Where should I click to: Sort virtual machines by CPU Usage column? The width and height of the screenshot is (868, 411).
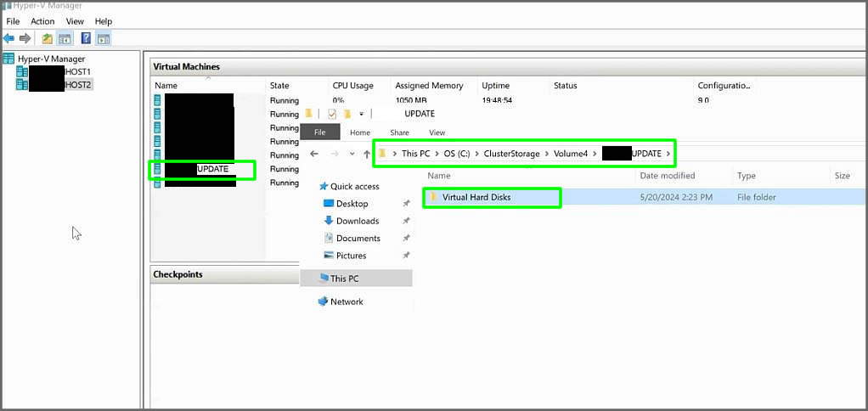point(352,86)
